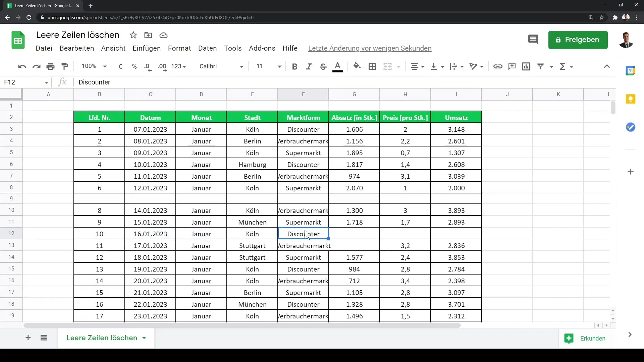Open the borders menu
Image resolution: width=644 pixels, height=362 pixels.
[372, 66]
